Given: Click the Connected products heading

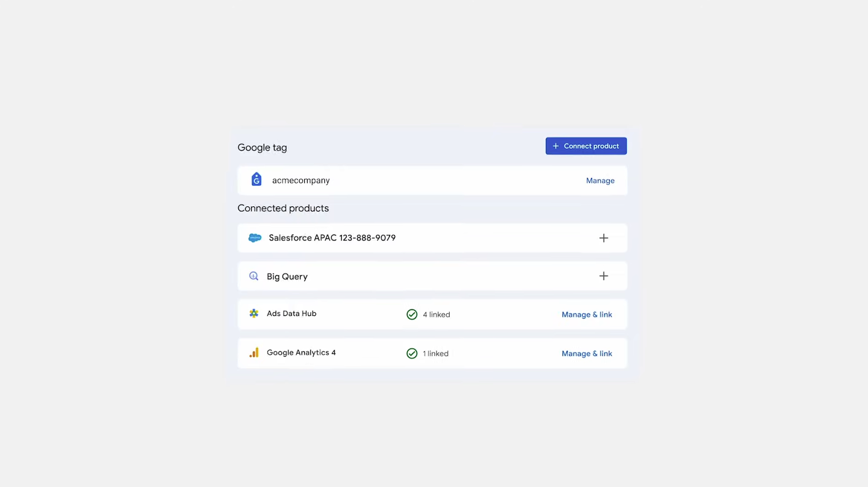Looking at the screenshot, I should 283,208.
